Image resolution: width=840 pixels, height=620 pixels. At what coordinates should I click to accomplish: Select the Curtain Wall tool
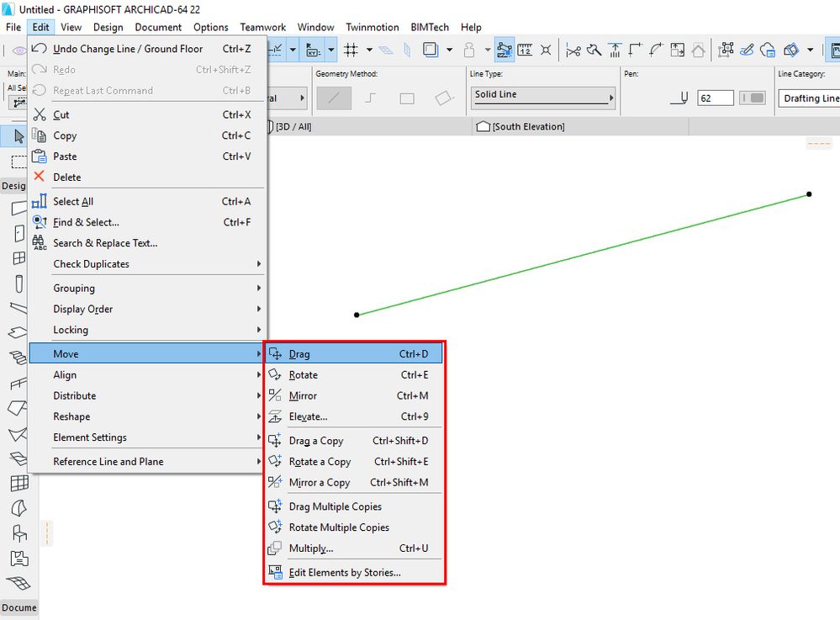click(x=19, y=484)
